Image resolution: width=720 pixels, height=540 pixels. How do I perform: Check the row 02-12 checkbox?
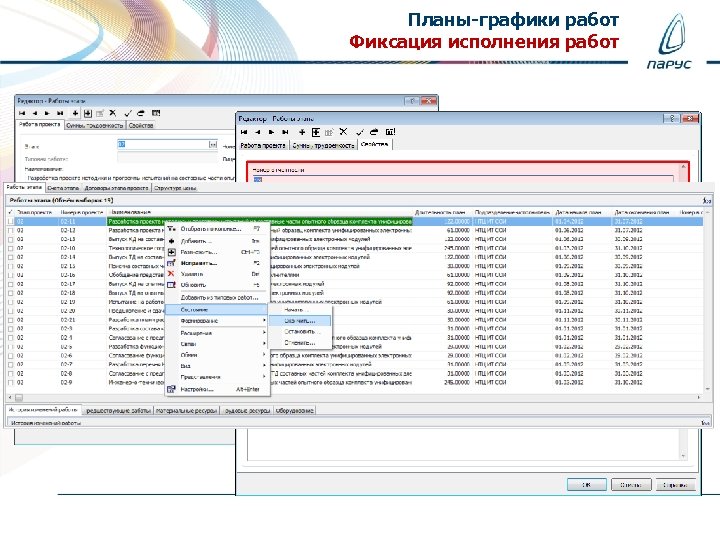[11, 231]
